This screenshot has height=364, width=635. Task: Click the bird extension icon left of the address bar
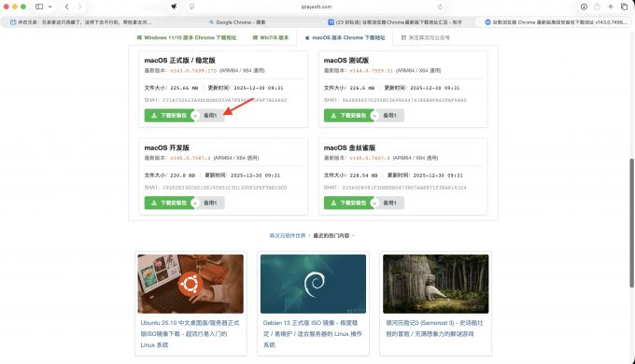coord(174,7)
